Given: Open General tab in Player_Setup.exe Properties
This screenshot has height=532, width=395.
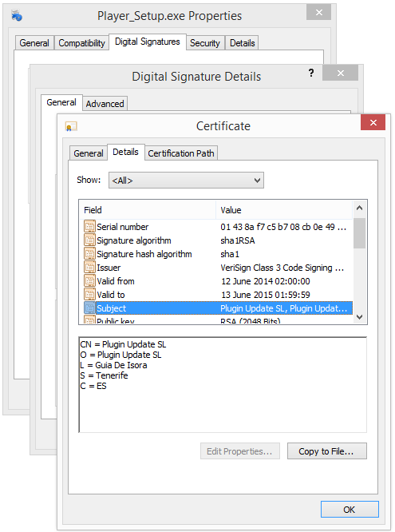Looking at the screenshot, I should coord(34,43).
